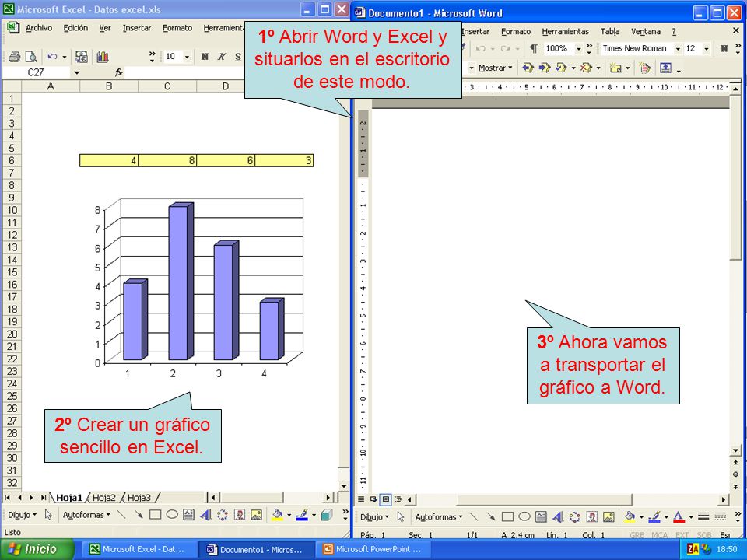This screenshot has height=560, width=747.
Task: Switch to the Hoja2 sheet tab
Action: point(103,498)
